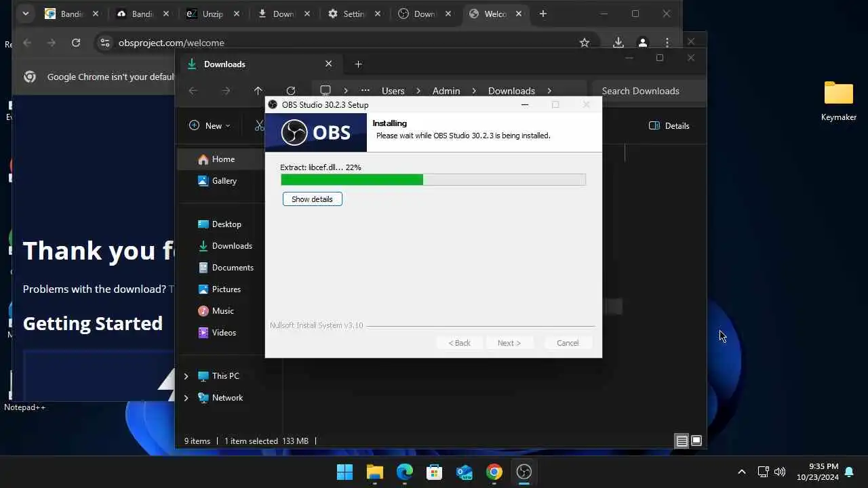Click the breadcrumb ellipsis in Explorer
The image size is (868, 488).
(366, 91)
